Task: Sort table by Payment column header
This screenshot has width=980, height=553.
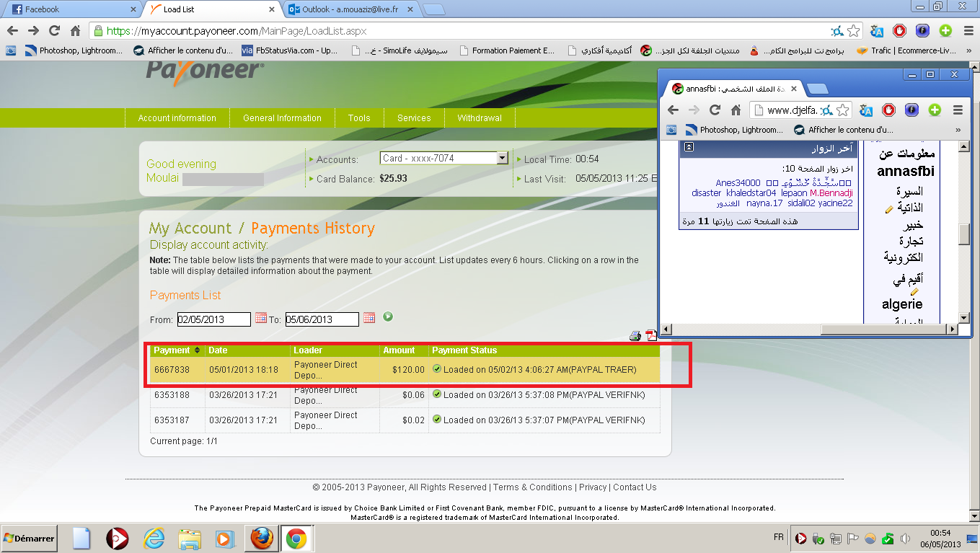Action: 177,350
